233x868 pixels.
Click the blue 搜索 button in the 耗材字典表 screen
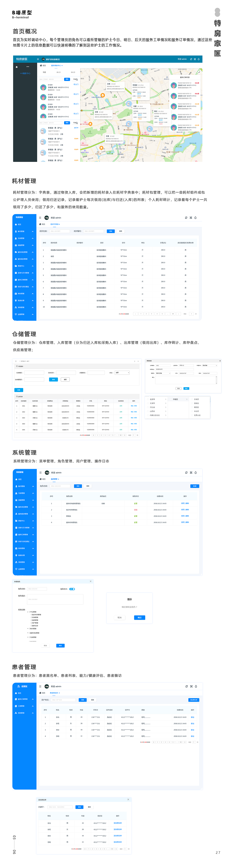point(111,231)
